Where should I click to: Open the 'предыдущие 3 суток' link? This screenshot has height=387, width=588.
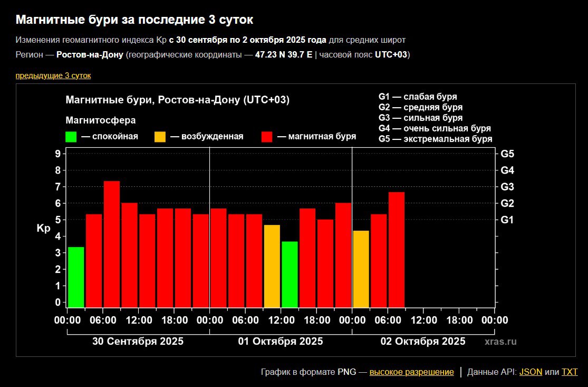point(53,75)
